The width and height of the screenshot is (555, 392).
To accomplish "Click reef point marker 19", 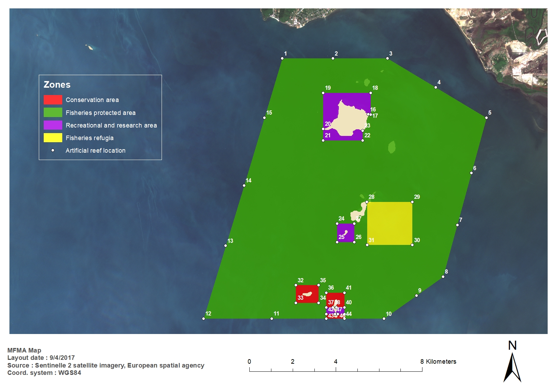I will tap(323, 93).
